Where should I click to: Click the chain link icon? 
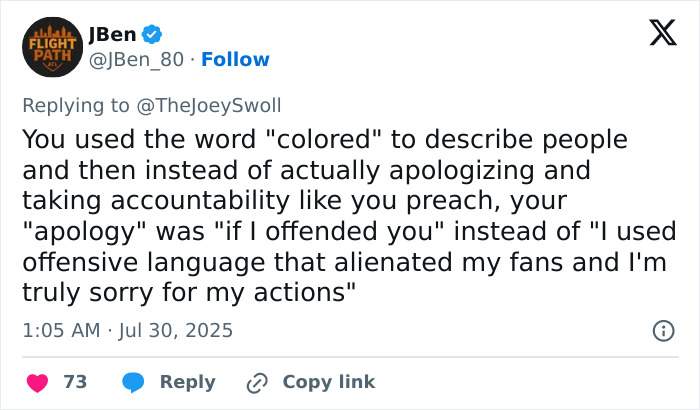(257, 382)
